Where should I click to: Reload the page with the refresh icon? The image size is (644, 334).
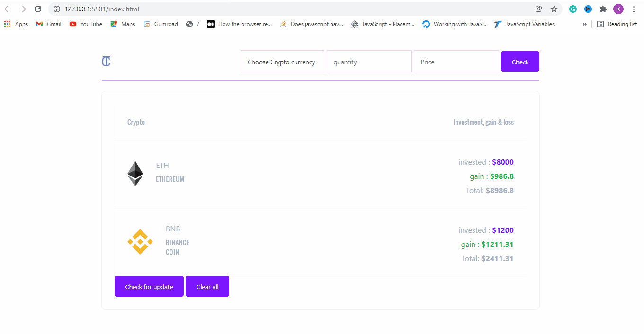[x=38, y=9]
